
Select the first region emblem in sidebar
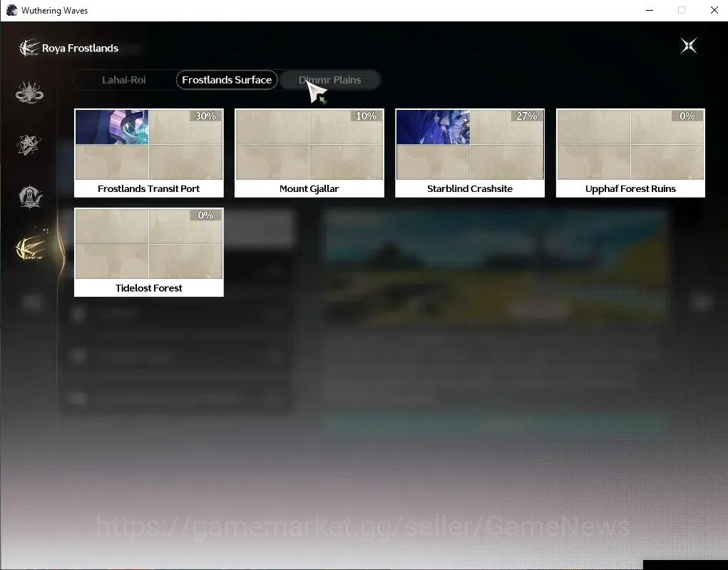[29, 92]
